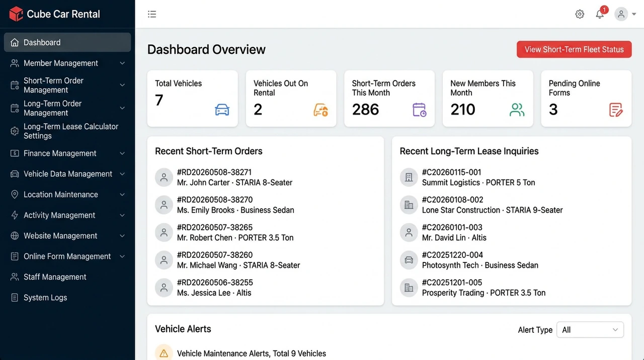Viewport: 644px width, 360px height.
Task: Click the calendar icon on Short-Term Orders card
Action: point(419,109)
